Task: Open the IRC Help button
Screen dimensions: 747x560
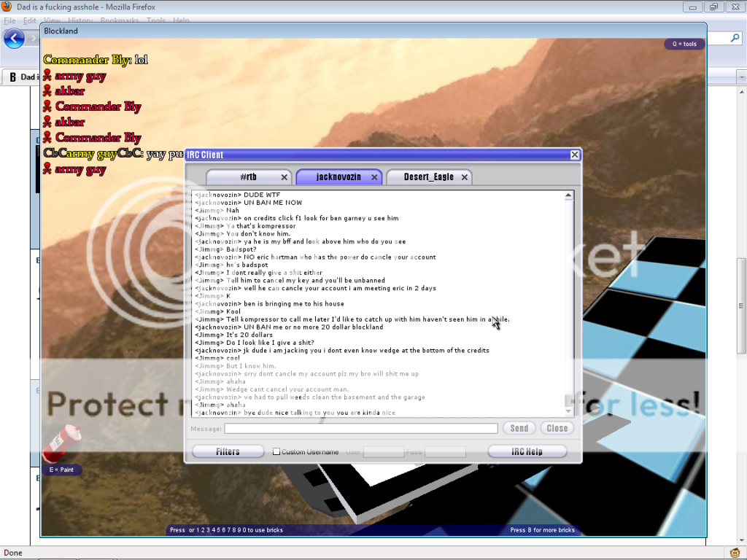Action: tap(527, 452)
